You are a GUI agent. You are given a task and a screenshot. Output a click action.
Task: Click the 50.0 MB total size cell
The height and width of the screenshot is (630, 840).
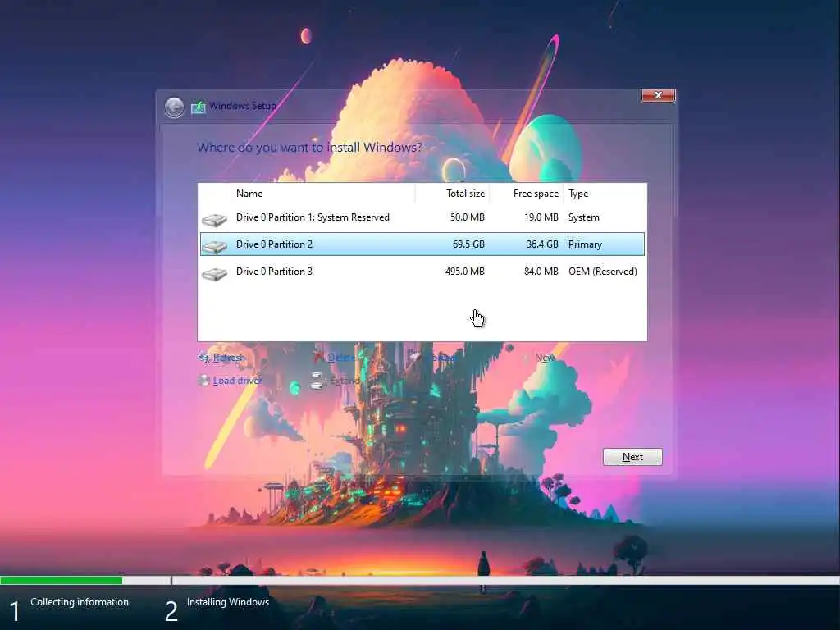[467, 217]
